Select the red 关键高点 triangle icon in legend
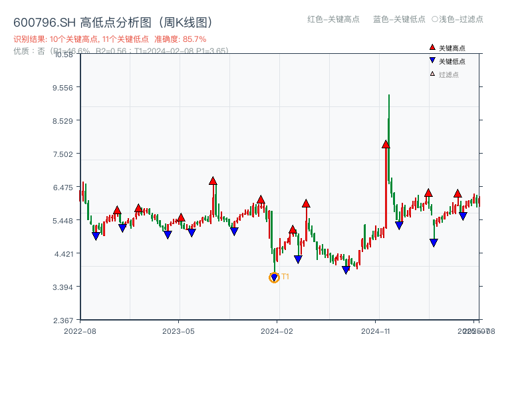532x399 pixels. click(431, 47)
